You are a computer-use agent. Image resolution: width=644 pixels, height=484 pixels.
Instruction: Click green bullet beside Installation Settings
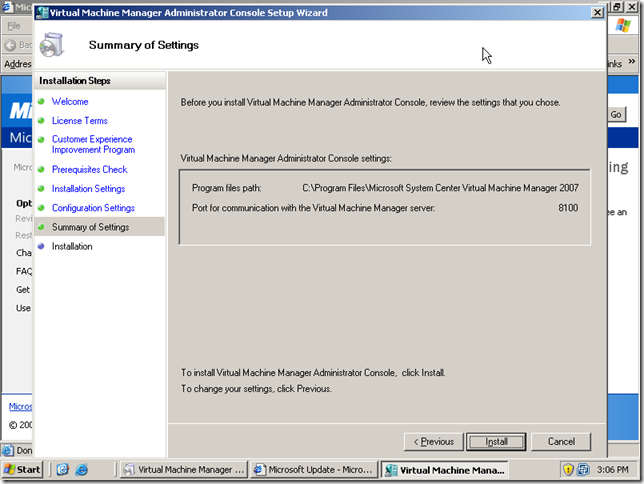click(x=41, y=188)
